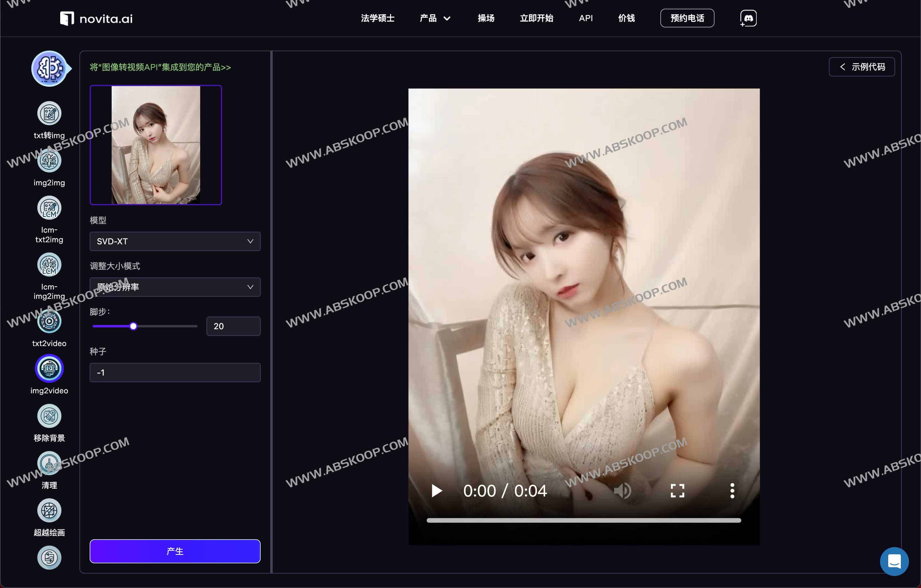Select the txt转img tool in sidebar

click(49, 113)
